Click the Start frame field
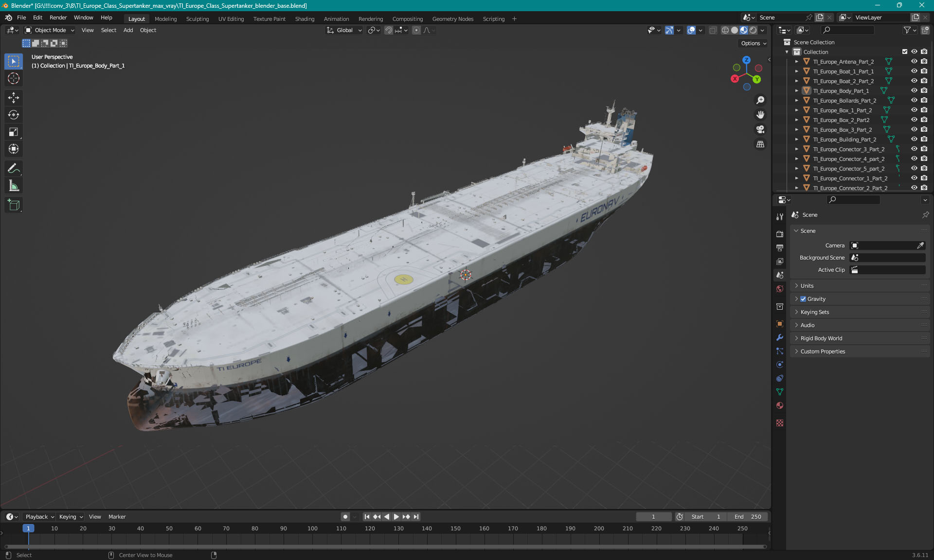 click(x=706, y=517)
